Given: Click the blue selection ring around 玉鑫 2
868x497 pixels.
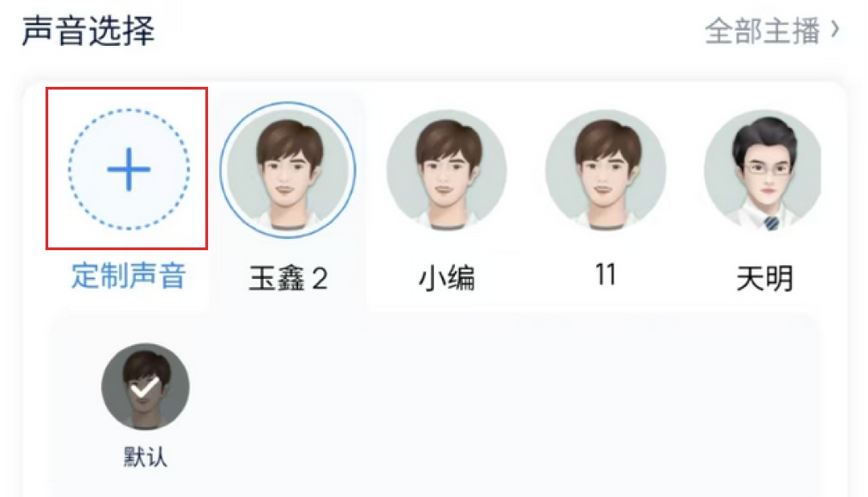Looking at the screenshot, I should [x=287, y=170].
